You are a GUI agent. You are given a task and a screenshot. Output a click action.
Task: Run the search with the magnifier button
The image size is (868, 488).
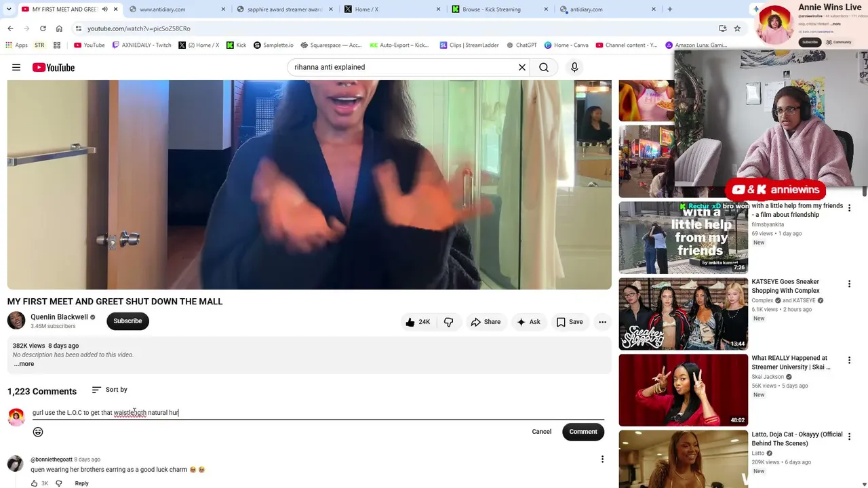click(x=544, y=67)
